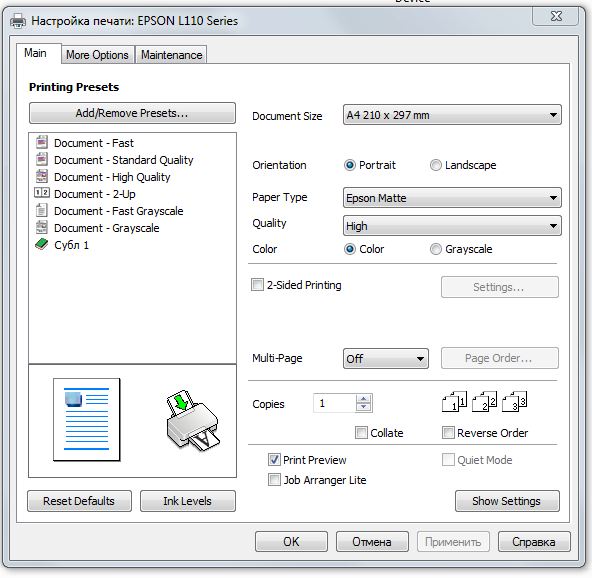The width and height of the screenshot is (592, 578).
Task: Click the Reset Defaults button
Action: (x=79, y=501)
